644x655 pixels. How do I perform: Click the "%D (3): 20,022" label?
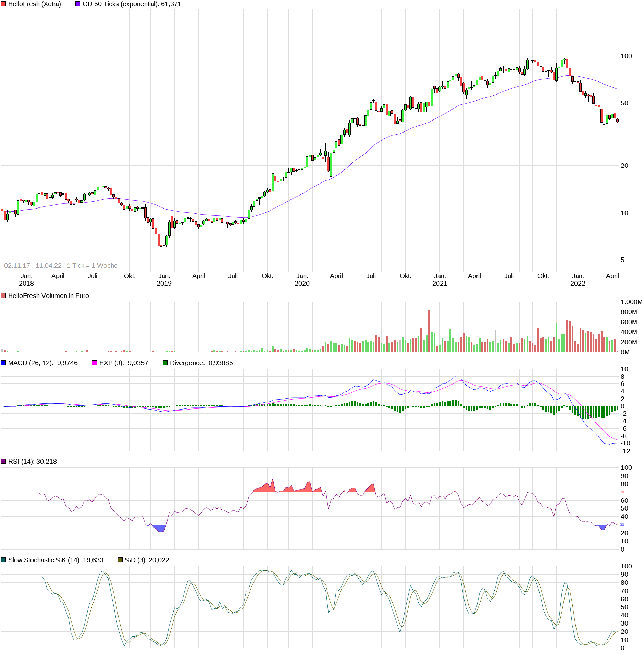(x=147, y=560)
